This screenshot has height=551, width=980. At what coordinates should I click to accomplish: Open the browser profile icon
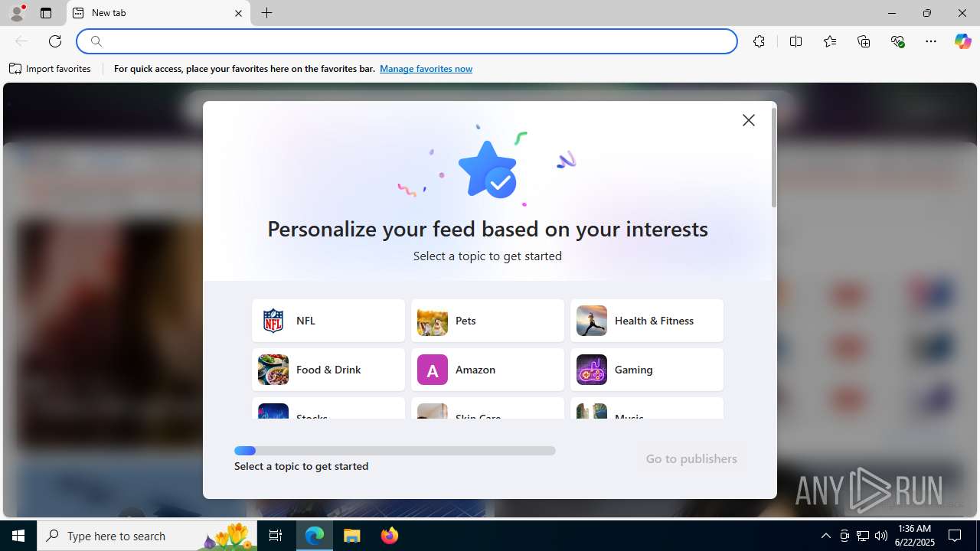click(x=17, y=13)
